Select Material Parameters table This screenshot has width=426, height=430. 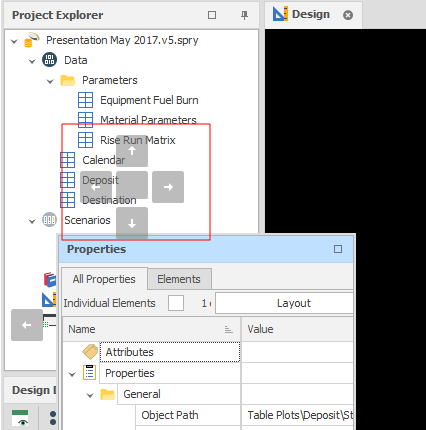[x=148, y=120]
